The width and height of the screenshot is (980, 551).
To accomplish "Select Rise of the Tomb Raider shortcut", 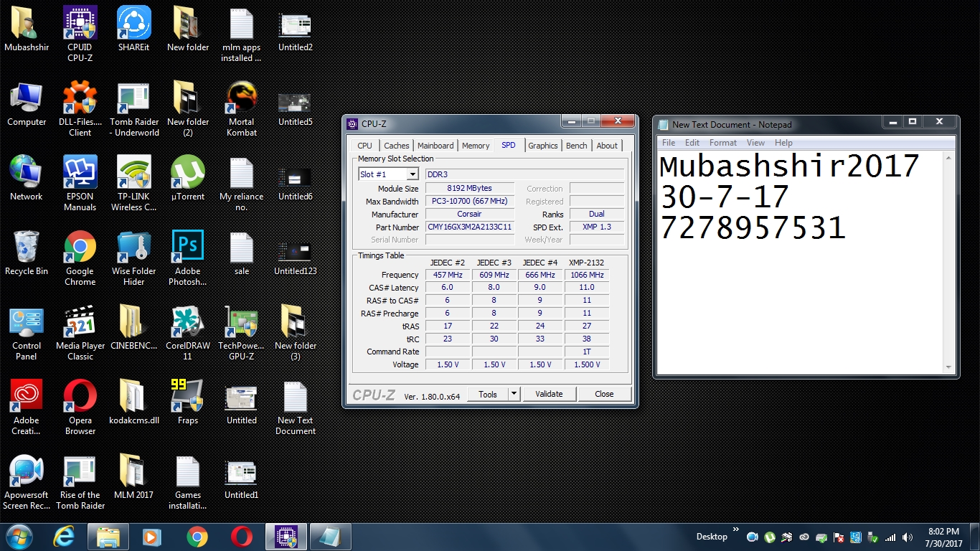I will 80,481.
